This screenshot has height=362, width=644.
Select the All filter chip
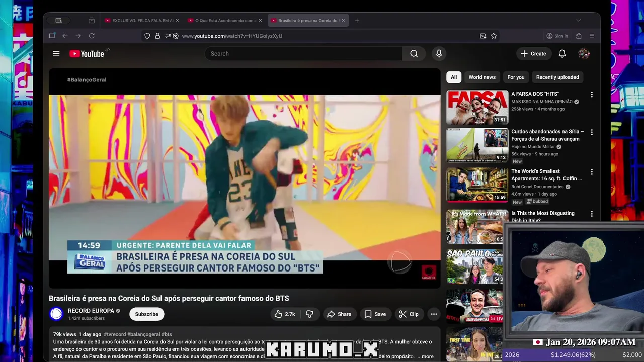pos(454,77)
